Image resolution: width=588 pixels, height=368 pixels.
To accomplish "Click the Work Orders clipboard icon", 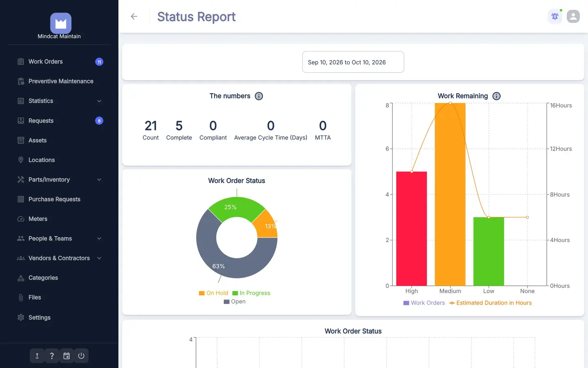I will click(21, 62).
